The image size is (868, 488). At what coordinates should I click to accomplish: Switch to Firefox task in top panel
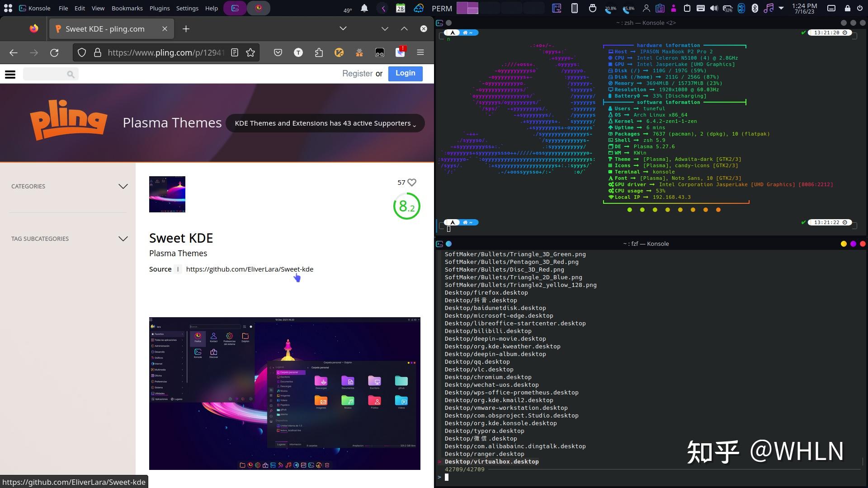[x=259, y=8]
